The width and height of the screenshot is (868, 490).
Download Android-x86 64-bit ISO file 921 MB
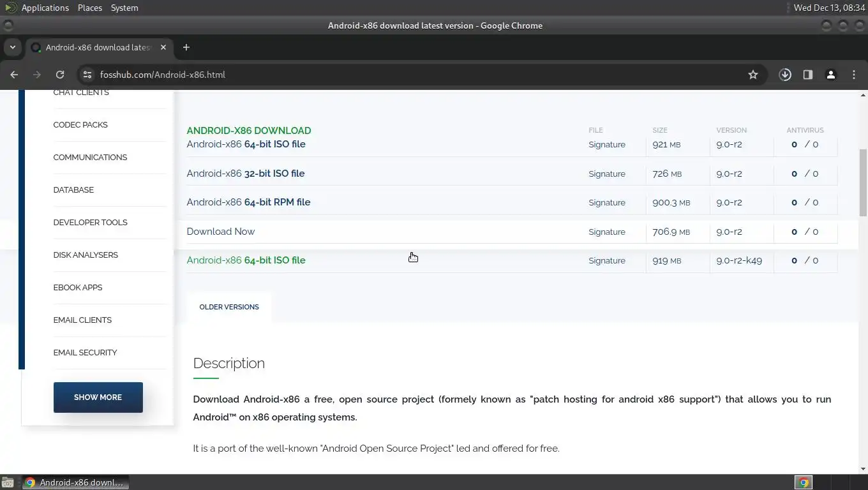[246, 144]
